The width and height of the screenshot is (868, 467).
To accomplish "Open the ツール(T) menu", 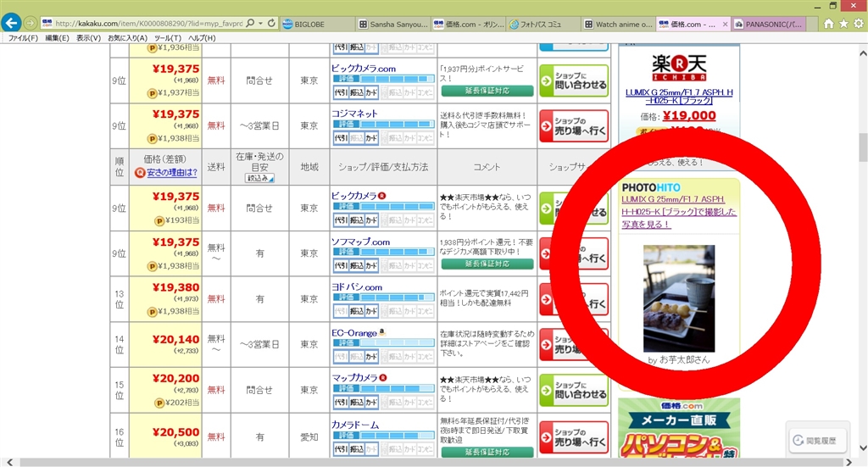I will tap(168, 38).
